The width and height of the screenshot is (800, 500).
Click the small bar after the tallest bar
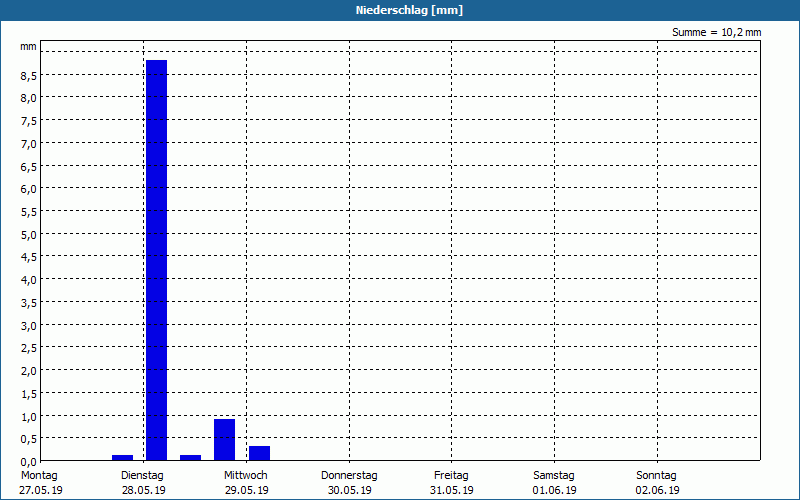click(191, 458)
